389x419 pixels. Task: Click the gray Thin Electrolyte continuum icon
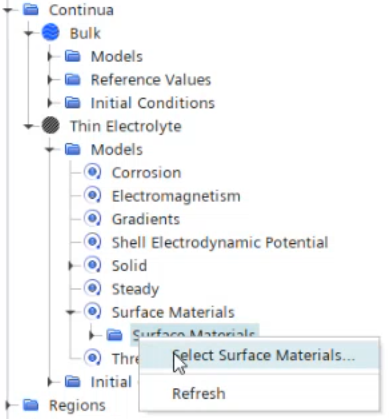point(51,126)
